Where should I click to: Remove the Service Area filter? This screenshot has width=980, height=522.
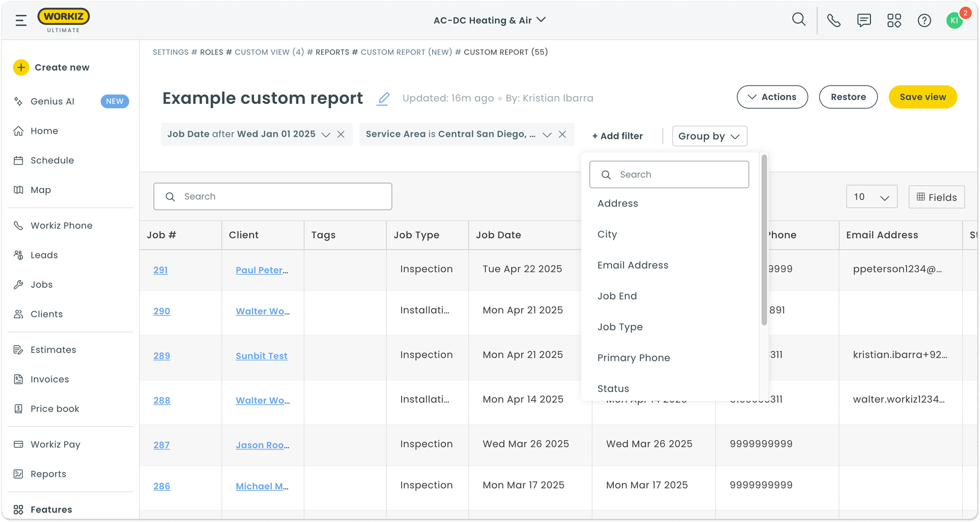click(x=562, y=134)
